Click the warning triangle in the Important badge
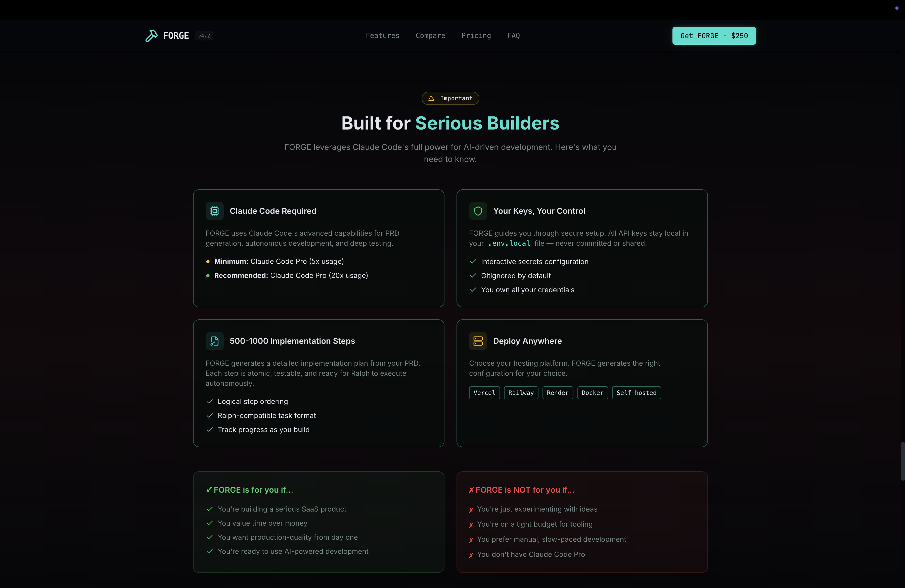Image resolution: width=905 pixels, height=588 pixels. (431, 99)
